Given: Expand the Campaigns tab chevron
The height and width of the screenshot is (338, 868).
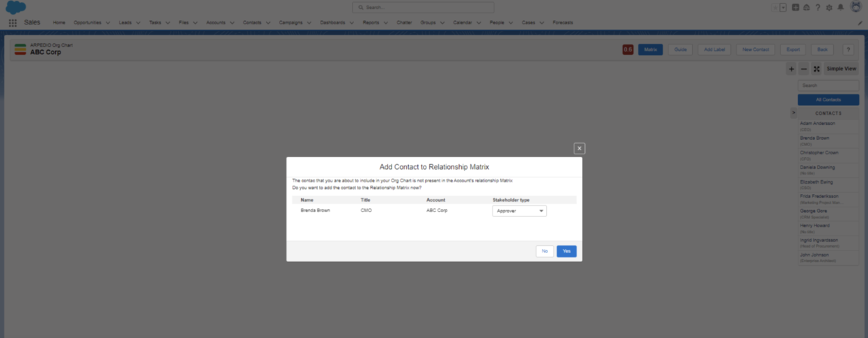Looking at the screenshot, I should click(309, 22).
